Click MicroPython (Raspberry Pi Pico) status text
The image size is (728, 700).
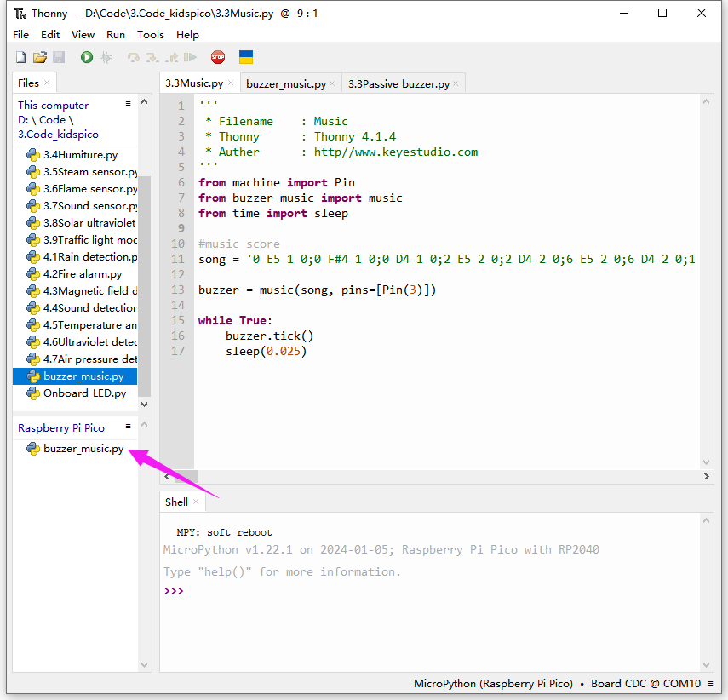coord(493,683)
